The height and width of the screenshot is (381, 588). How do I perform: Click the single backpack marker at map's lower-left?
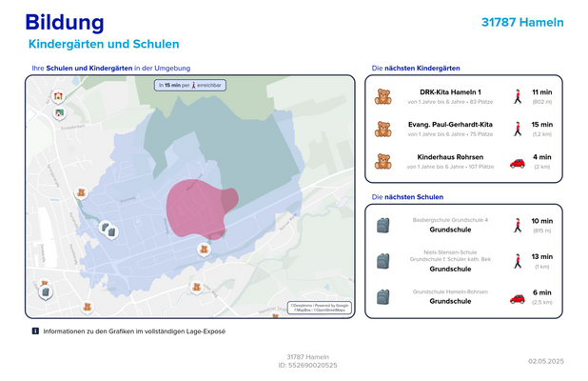[x=45, y=292]
